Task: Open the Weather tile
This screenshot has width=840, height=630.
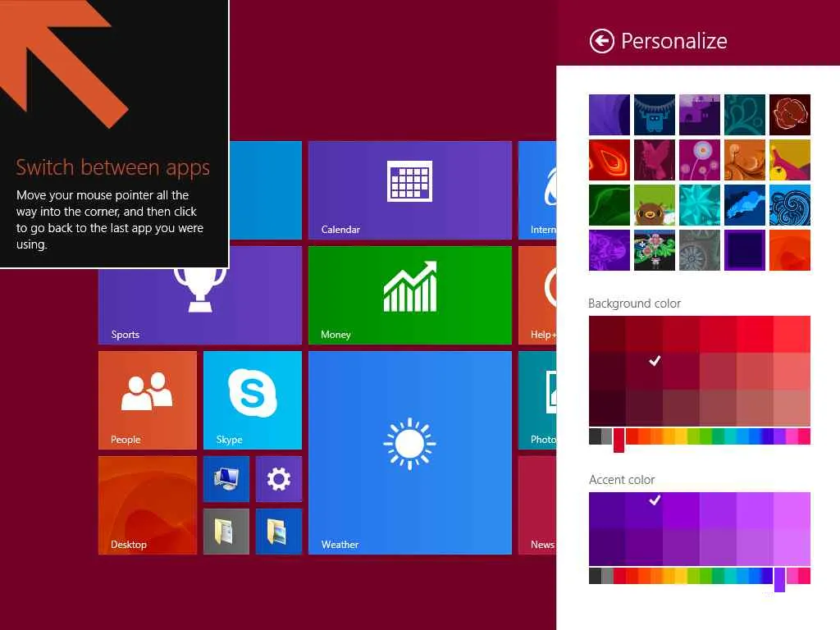Action: pos(410,453)
